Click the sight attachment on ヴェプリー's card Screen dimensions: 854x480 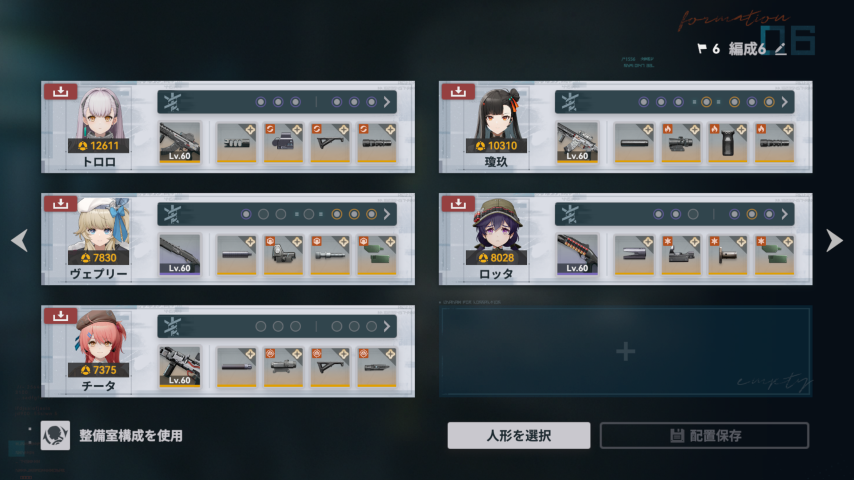[x=283, y=254]
